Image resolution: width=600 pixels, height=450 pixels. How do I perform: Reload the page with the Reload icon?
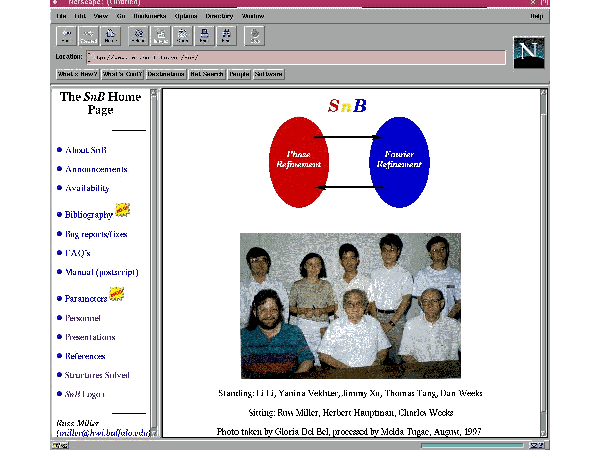pyautogui.click(x=137, y=36)
